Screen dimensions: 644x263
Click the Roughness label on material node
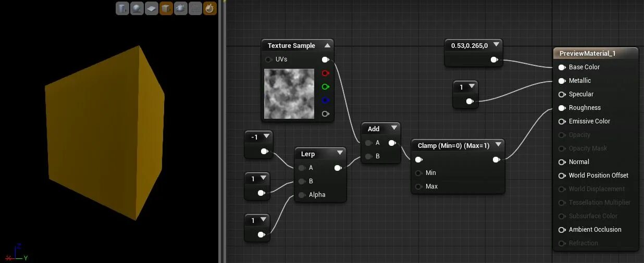585,108
